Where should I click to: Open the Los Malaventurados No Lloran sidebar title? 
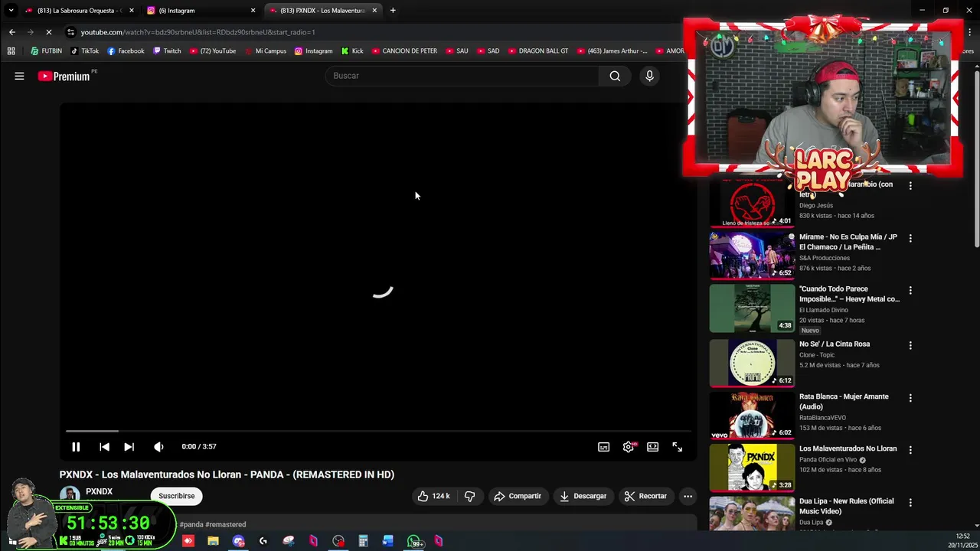tap(848, 448)
